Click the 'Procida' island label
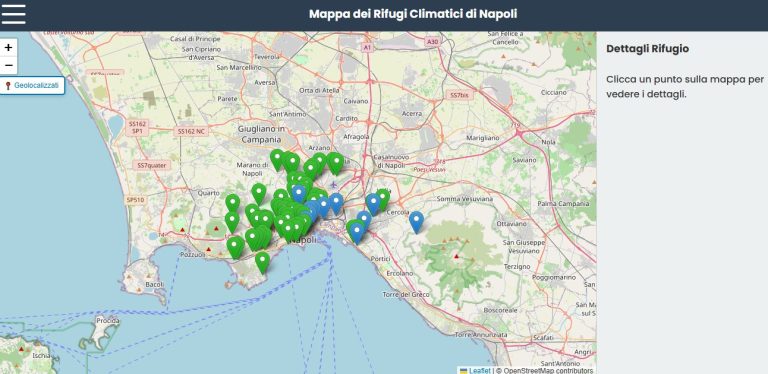This screenshot has width=768, height=374. pyautogui.click(x=108, y=321)
